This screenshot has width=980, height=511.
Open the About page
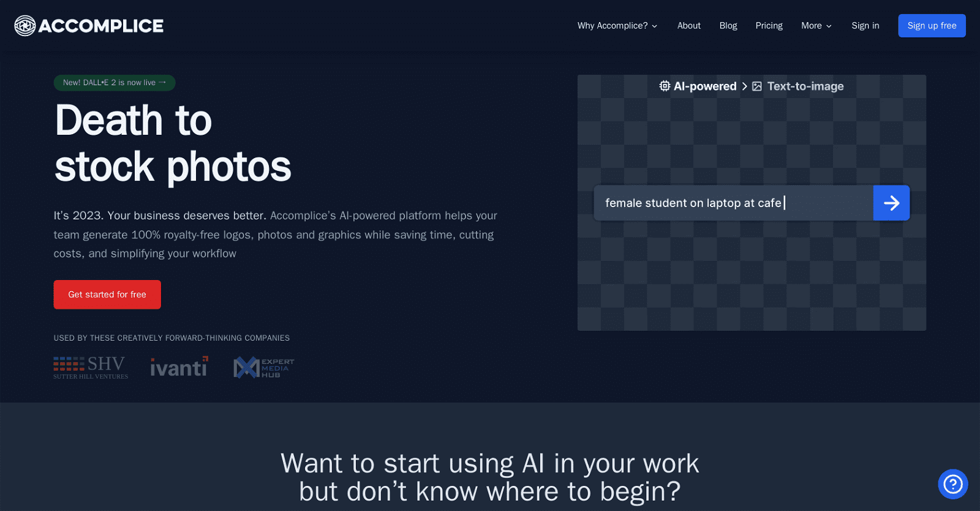point(688,26)
